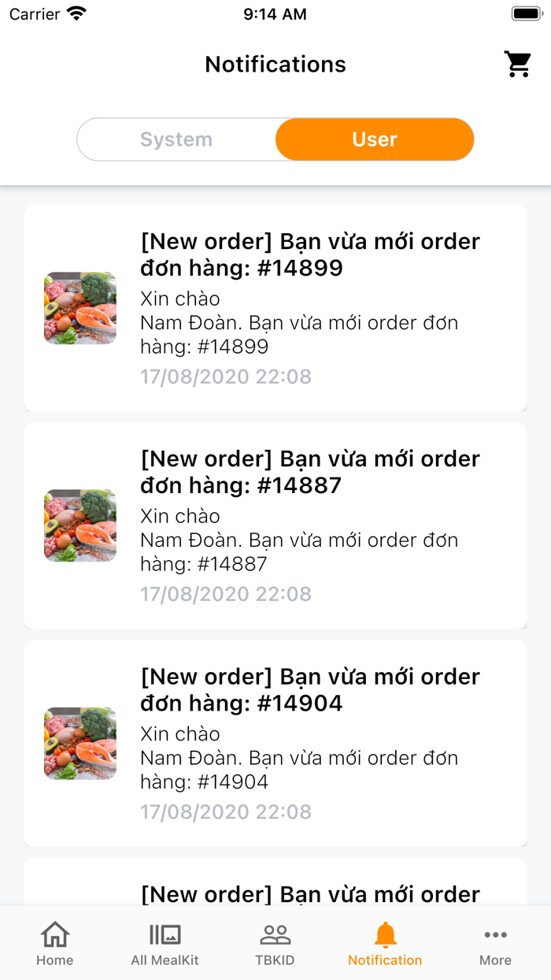Tap the battery indicator in status bar

[x=526, y=14]
